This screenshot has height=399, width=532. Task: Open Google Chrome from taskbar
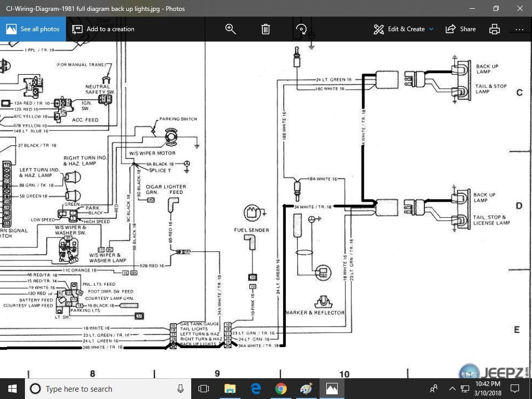281,389
